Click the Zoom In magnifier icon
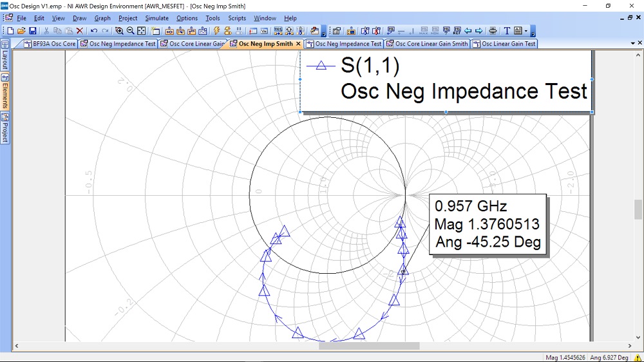Screen dimensions: 644x362 tap(119, 30)
